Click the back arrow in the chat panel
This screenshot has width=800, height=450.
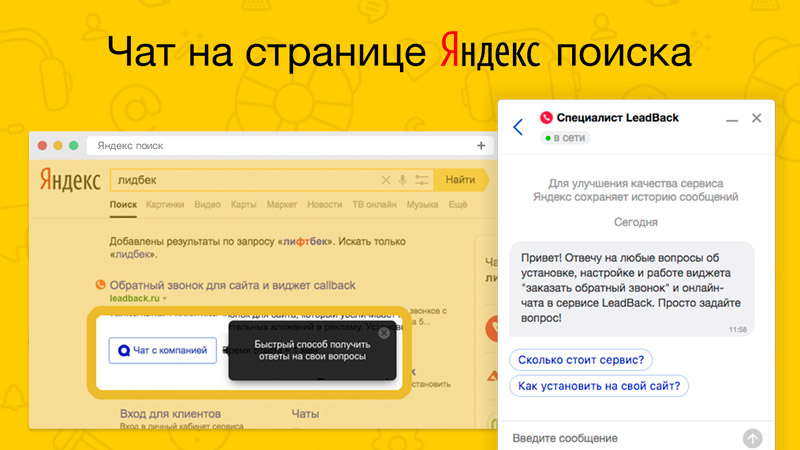pos(518,127)
